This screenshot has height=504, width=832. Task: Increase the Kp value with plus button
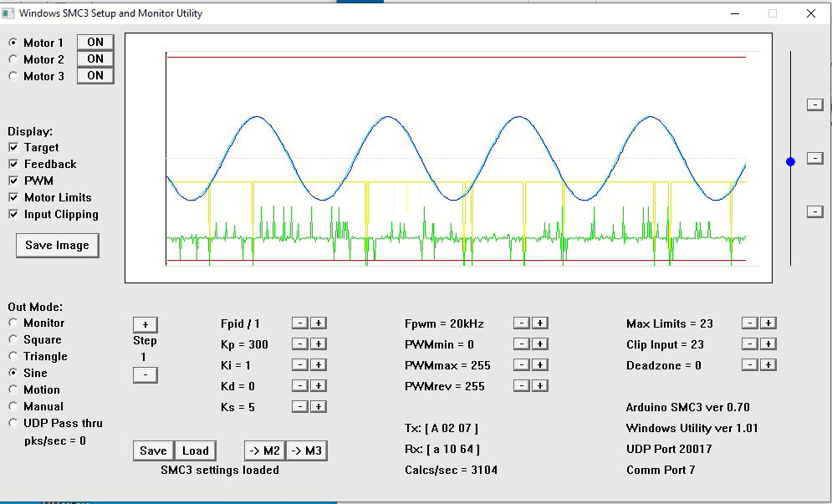point(319,344)
